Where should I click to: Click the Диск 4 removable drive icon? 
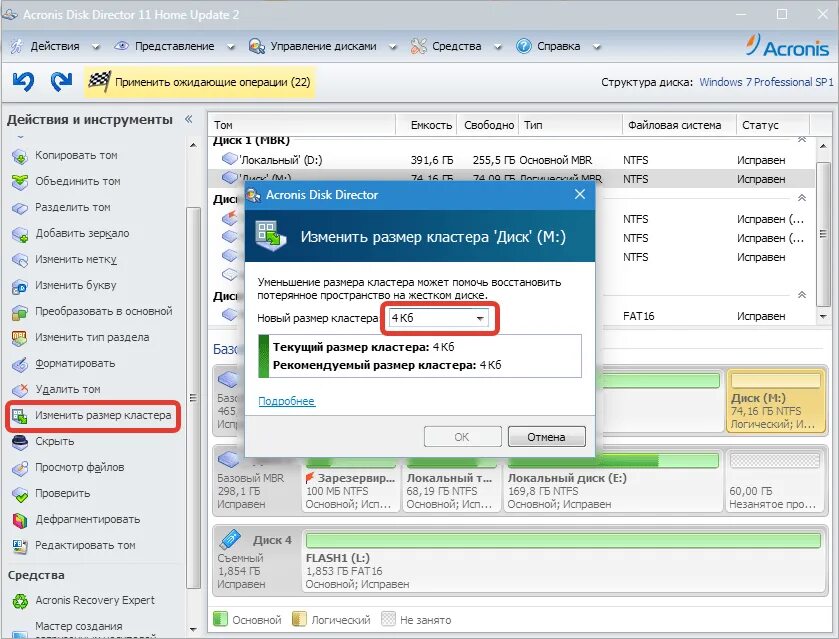pyautogui.click(x=231, y=539)
